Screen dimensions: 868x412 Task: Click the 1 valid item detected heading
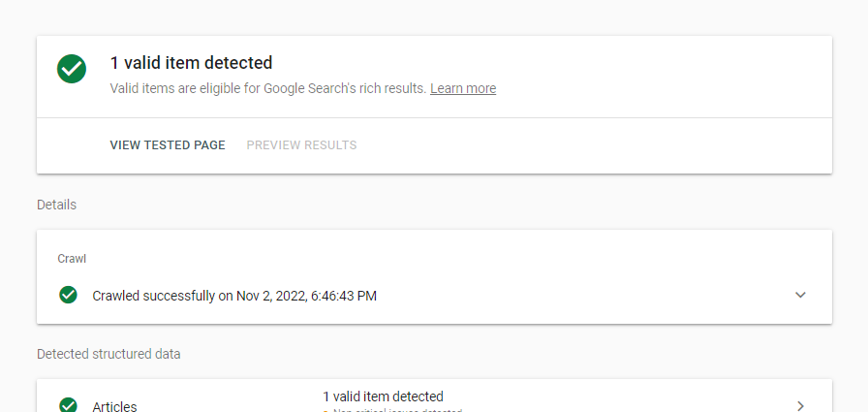point(191,63)
